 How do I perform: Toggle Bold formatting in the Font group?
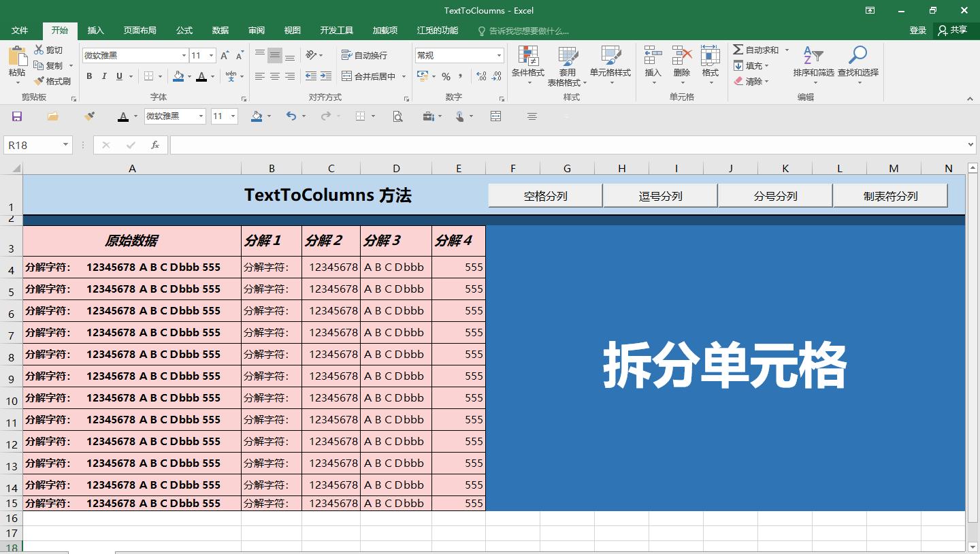pyautogui.click(x=88, y=76)
